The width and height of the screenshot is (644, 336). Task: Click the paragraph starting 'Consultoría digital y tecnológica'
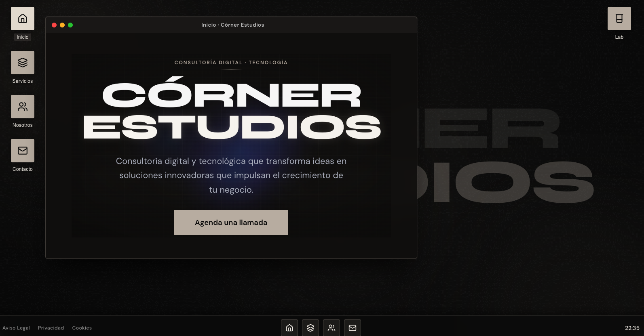click(231, 175)
